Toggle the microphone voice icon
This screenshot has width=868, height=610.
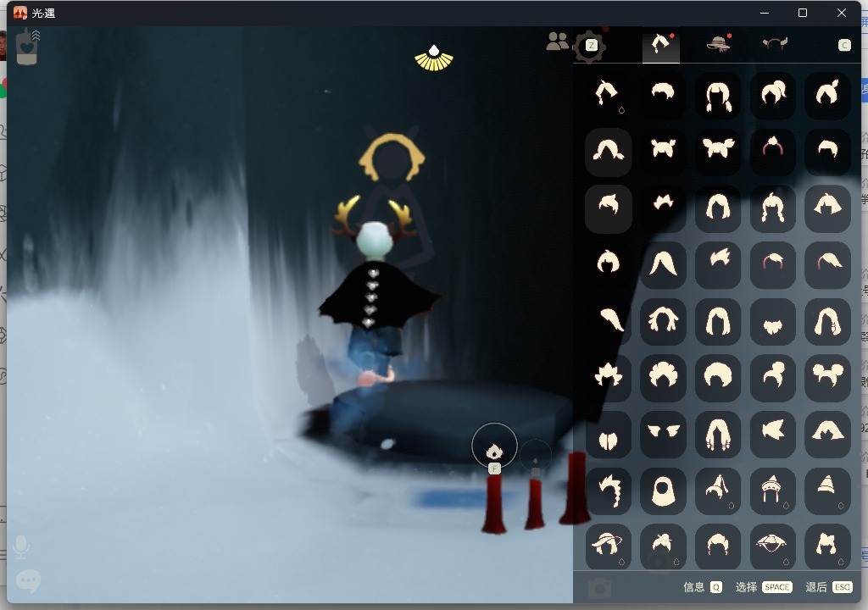pos(21,547)
